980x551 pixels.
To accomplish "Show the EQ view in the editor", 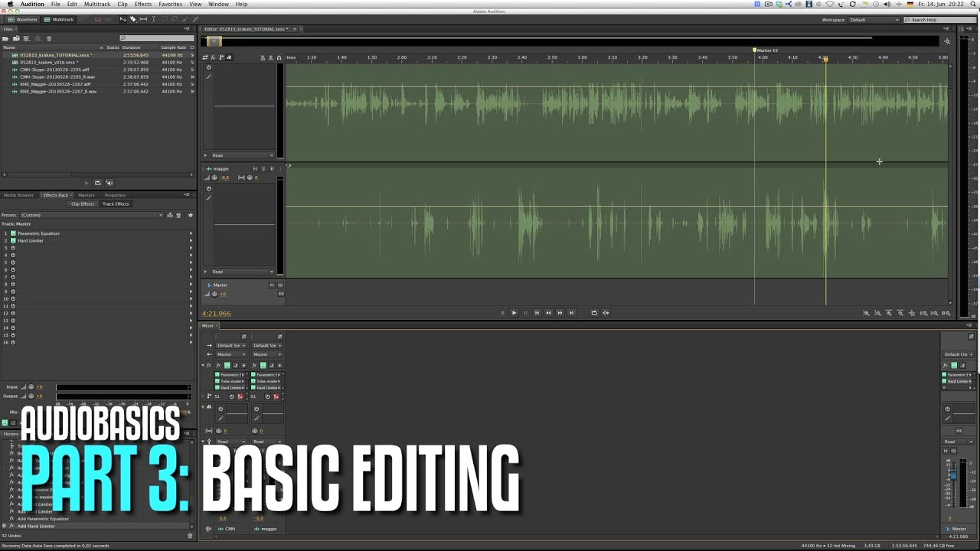I will (x=229, y=57).
